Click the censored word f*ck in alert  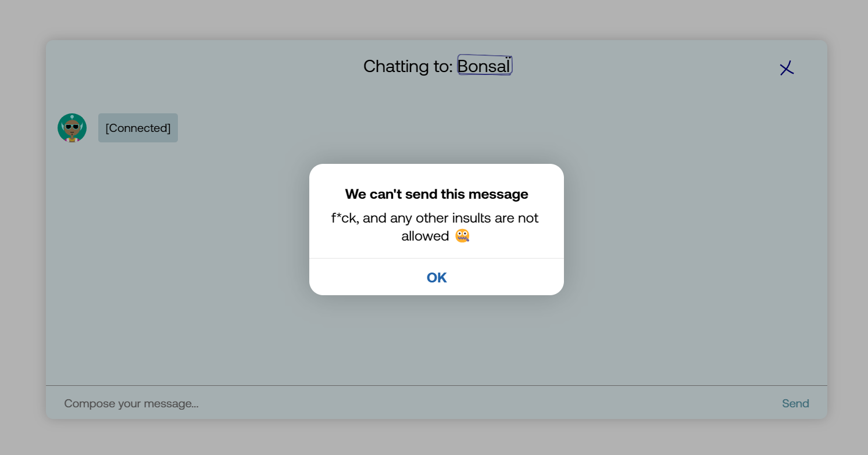345,218
